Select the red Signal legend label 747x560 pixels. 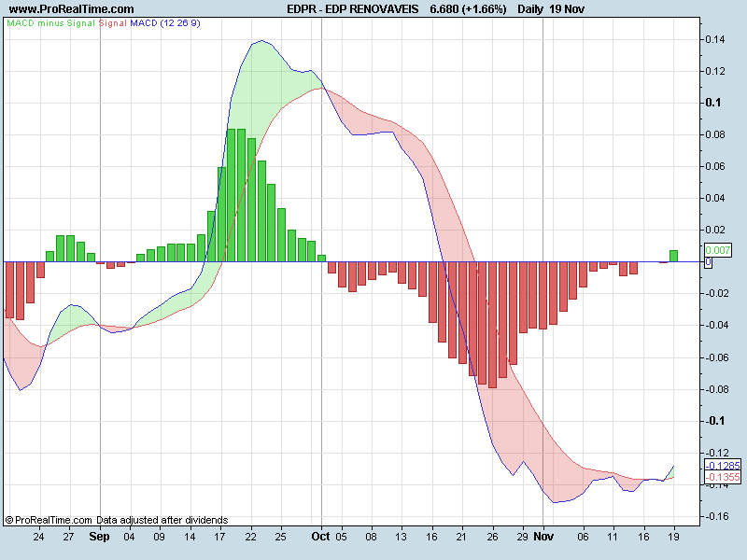[113, 22]
